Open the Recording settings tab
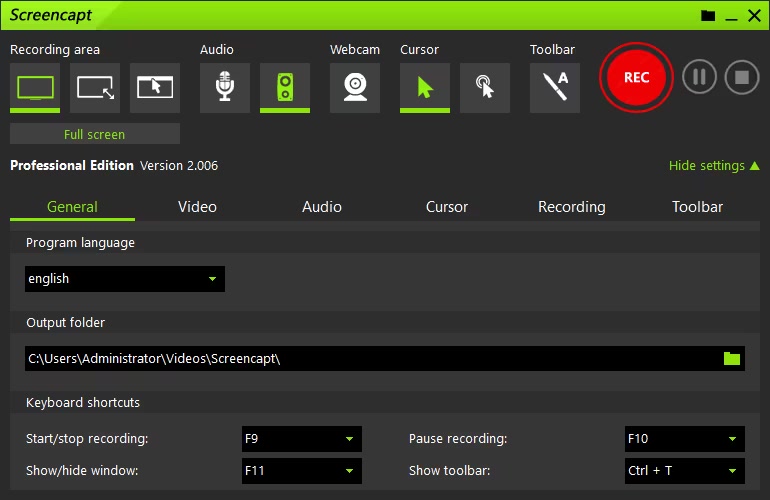 tap(571, 207)
